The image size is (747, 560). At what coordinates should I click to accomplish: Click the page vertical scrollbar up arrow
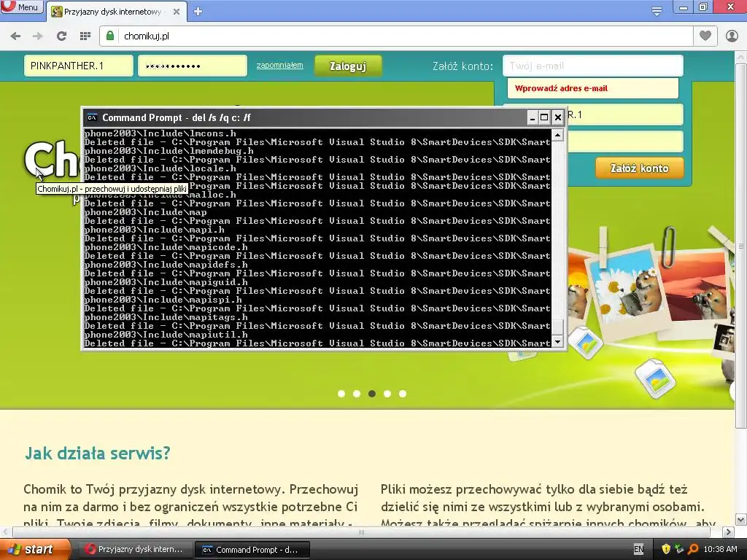pyautogui.click(x=741, y=57)
